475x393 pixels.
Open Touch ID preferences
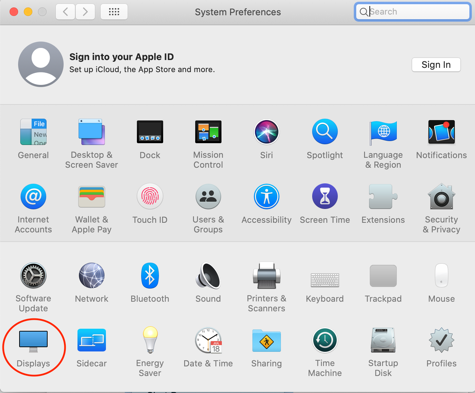(150, 196)
